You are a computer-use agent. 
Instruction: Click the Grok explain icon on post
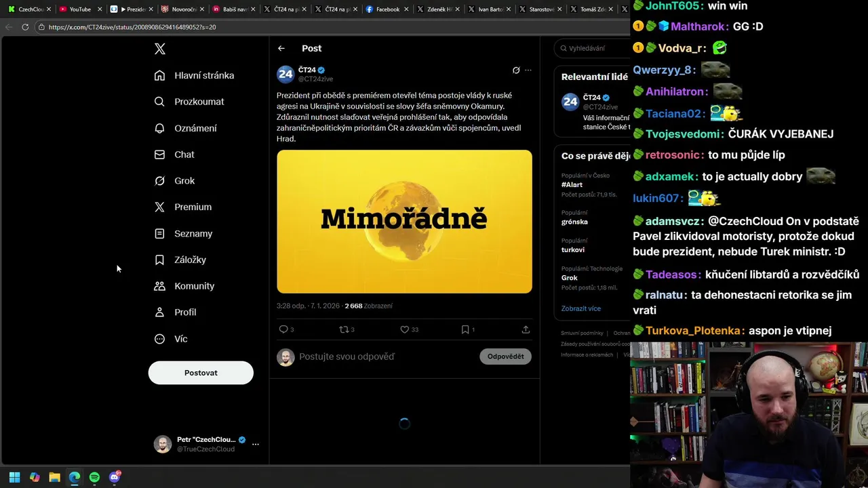tap(516, 70)
